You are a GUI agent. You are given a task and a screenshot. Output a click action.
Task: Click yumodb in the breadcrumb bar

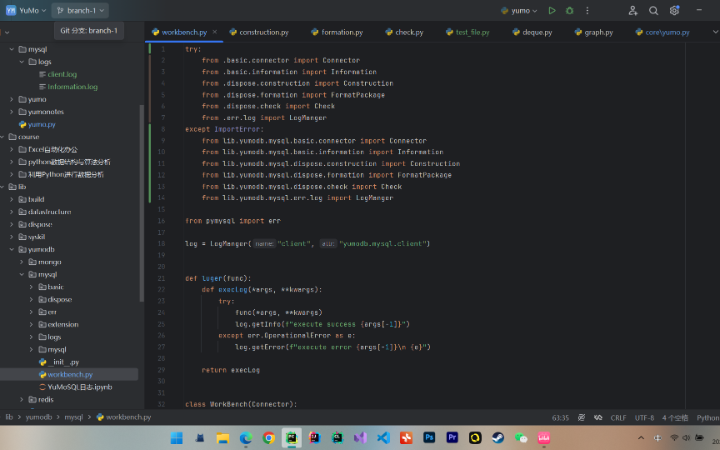pos(39,417)
